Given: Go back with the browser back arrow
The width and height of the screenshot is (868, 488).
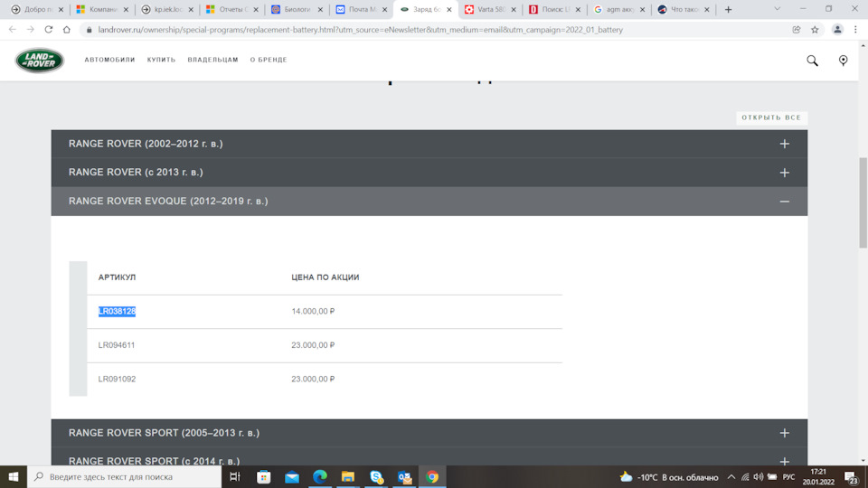Looking at the screenshot, I should click(12, 29).
